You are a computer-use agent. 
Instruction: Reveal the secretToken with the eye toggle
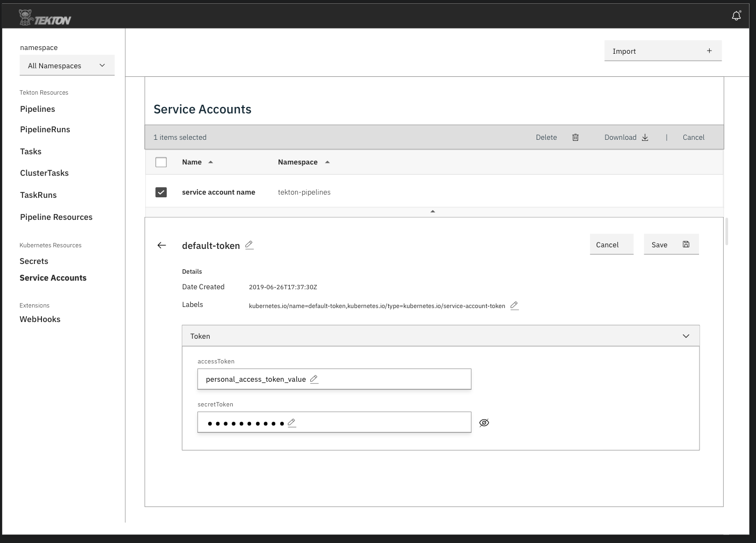484,423
